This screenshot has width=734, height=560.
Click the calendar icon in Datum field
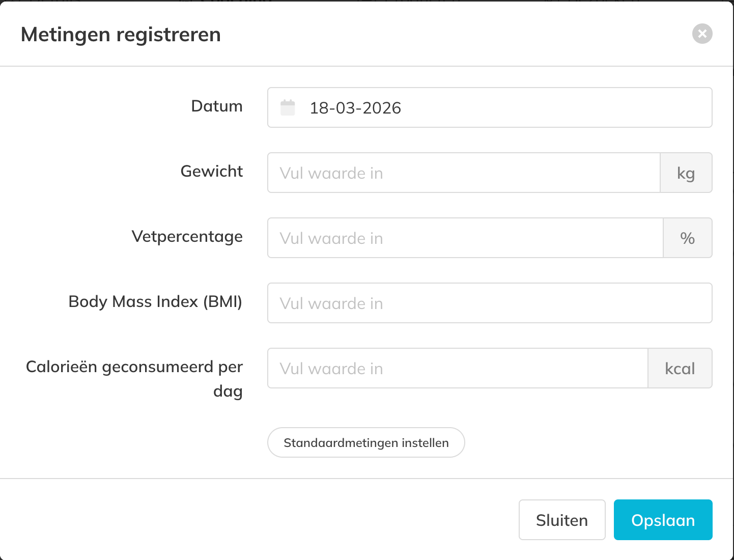[288, 107]
